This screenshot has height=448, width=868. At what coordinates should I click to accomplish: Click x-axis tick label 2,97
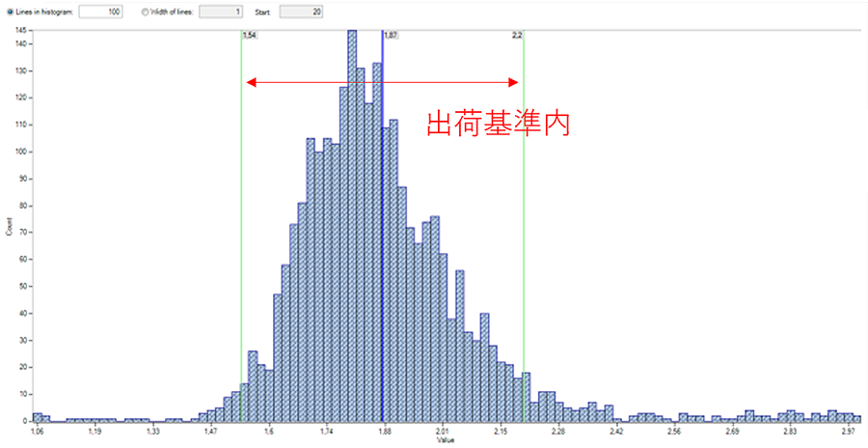point(848,431)
